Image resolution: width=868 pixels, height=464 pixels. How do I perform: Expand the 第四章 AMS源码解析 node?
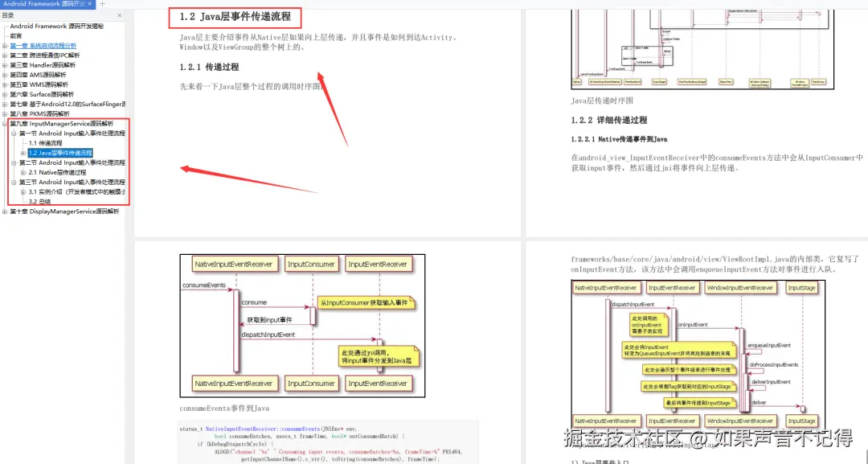click(5, 75)
